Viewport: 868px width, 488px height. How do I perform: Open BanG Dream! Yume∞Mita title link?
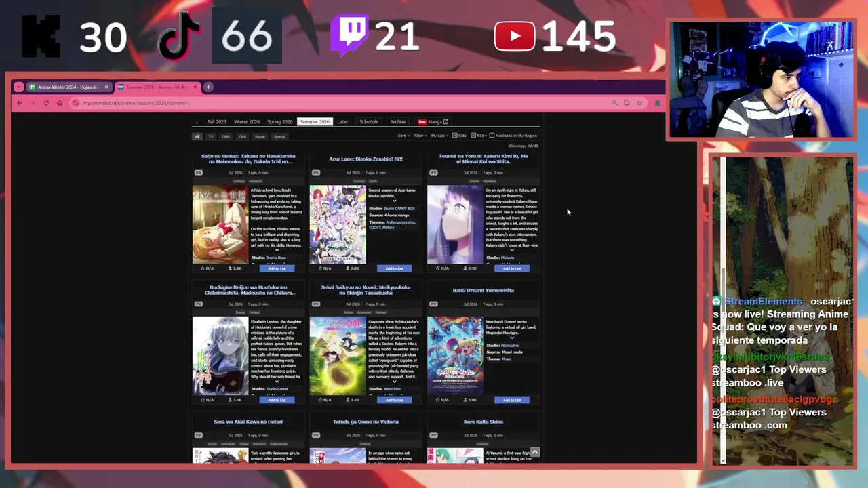[x=483, y=290]
